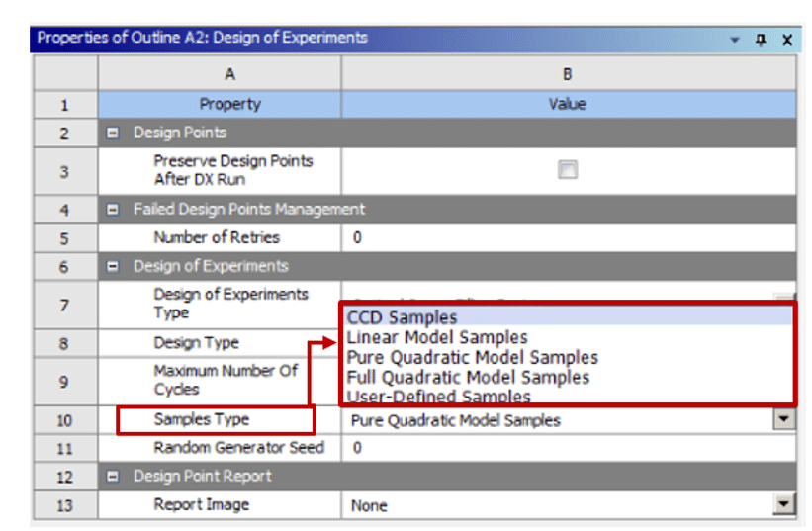Close the Properties of Outline panel
This screenshot has height=531, width=812.
786,40
